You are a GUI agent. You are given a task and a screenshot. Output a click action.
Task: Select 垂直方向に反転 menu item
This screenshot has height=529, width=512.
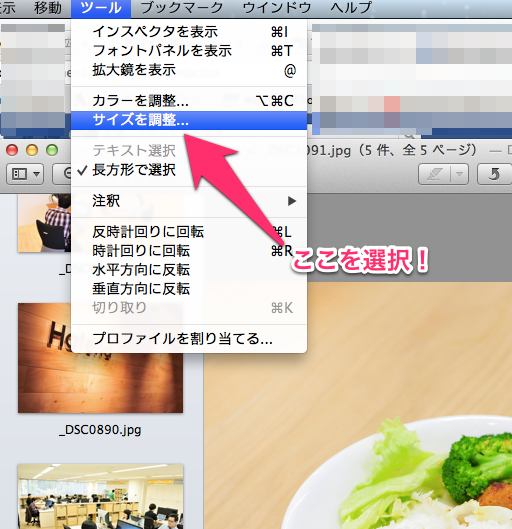pyautogui.click(x=189, y=289)
